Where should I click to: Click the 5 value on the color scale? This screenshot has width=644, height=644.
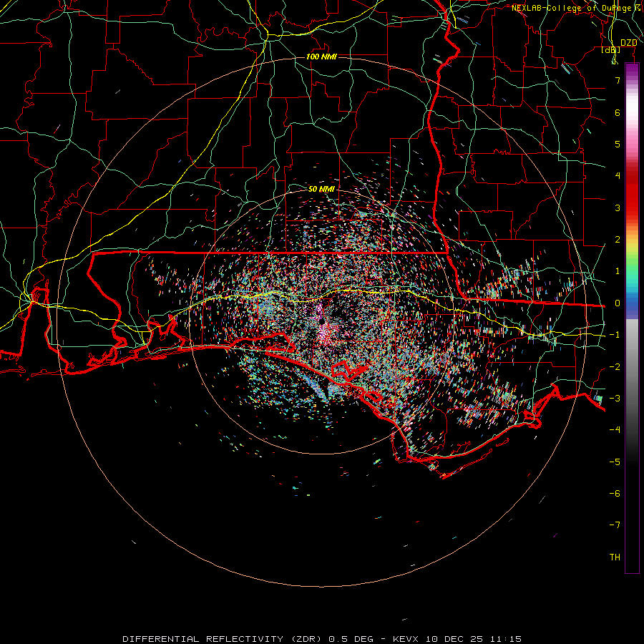(x=618, y=144)
